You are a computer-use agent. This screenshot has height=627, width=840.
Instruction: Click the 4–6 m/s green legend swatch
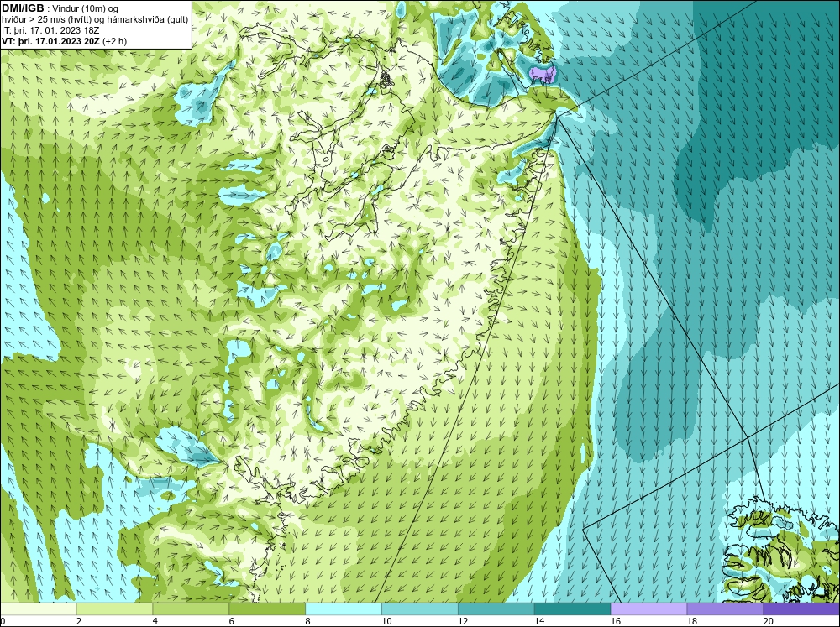tap(191, 609)
